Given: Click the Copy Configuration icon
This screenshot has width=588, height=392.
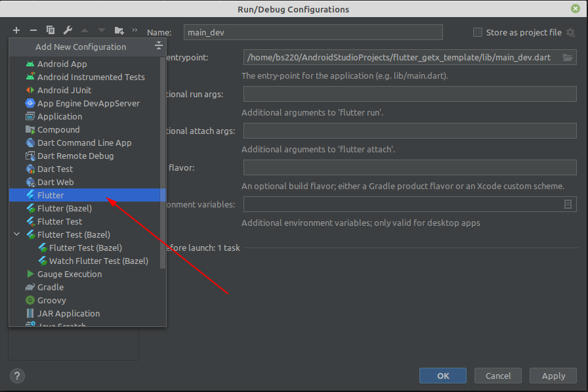Looking at the screenshot, I should click(51, 30).
